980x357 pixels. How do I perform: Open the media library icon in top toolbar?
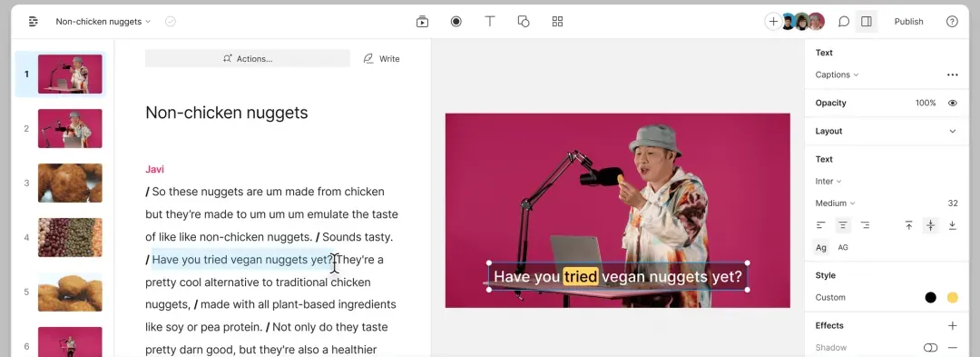tap(423, 21)
